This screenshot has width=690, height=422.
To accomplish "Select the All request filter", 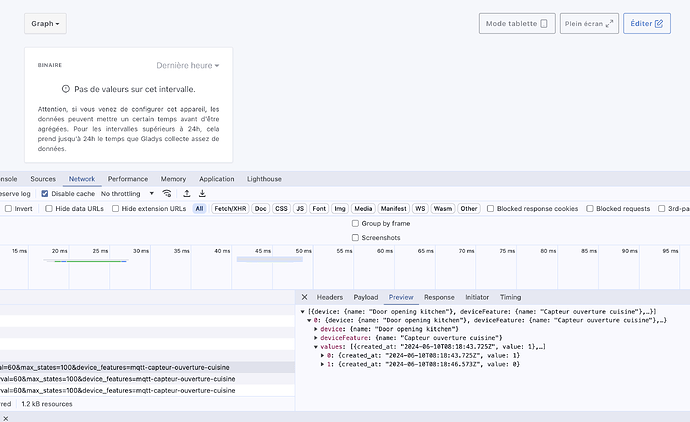I will point(199,209).
